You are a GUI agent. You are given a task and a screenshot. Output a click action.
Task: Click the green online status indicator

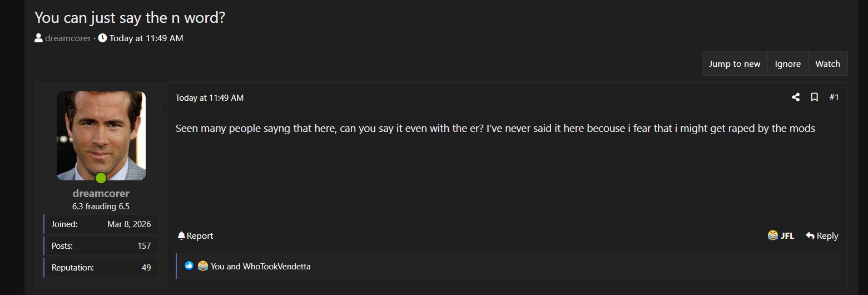[101, 178]
